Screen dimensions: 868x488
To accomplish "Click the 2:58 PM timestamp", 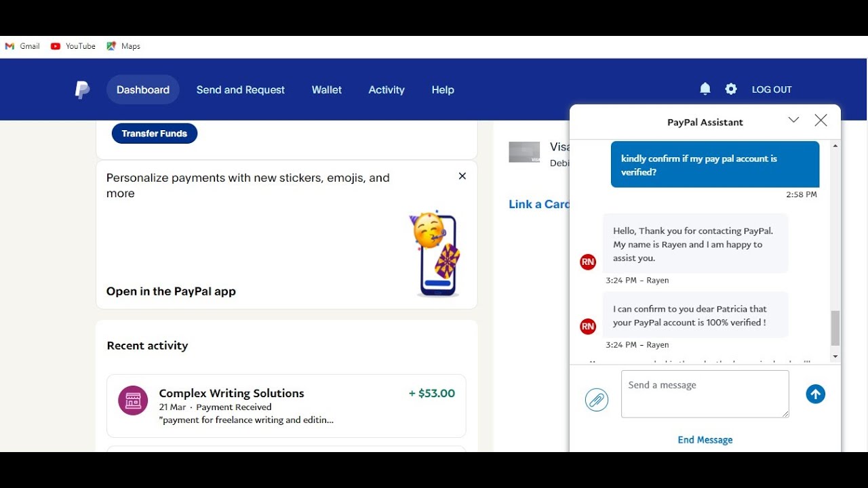I will pos(802,195).
